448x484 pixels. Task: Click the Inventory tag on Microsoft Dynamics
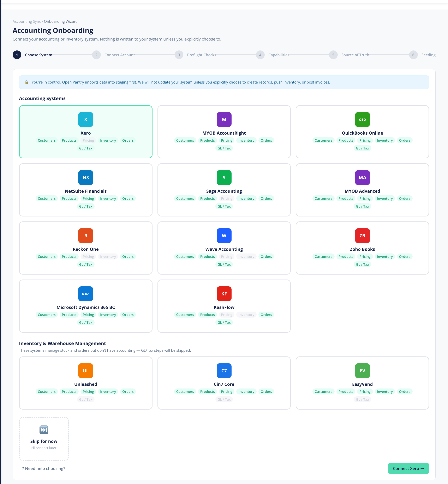coord(108,315)
